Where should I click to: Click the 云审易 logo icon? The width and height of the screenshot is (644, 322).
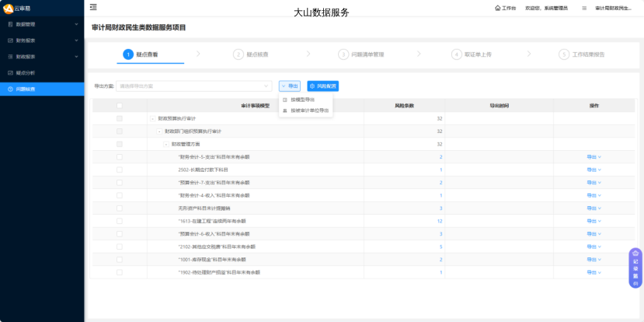click(8, 8)
